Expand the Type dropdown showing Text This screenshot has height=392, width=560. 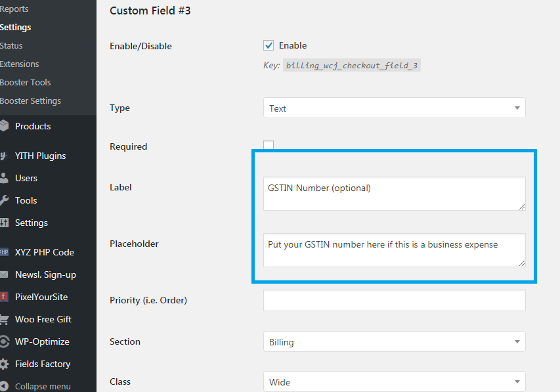pyautogui.click(x=395, y=108)
